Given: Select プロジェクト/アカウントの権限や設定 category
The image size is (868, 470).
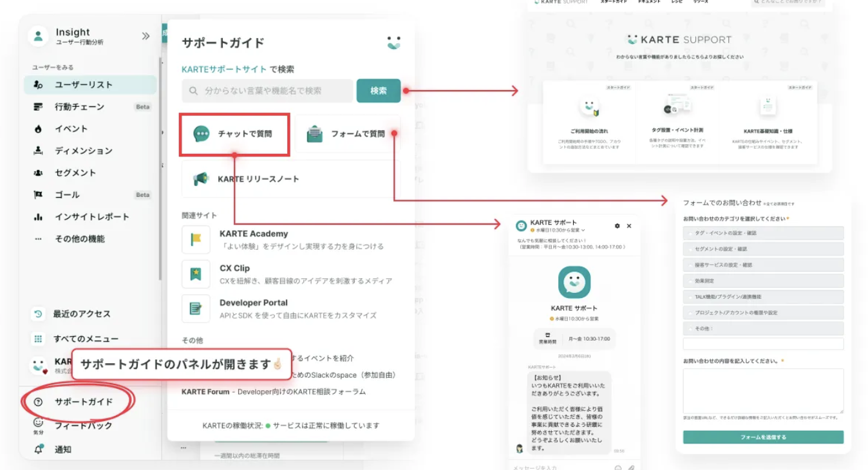Looking at the screenshot, I should click(x=763, y=312).
